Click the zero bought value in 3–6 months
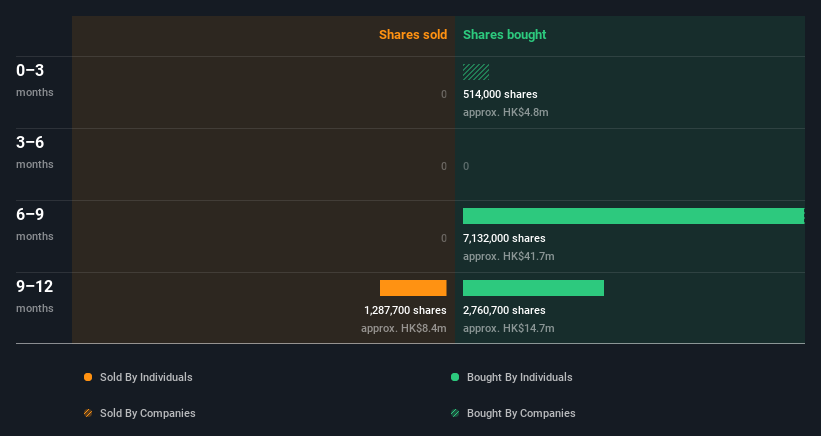 (x=466, y=166)
